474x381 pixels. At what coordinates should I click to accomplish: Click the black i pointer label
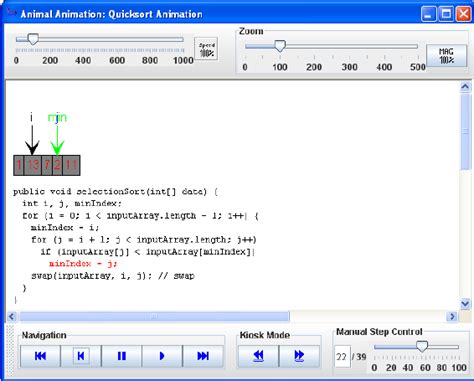point(32,117)
